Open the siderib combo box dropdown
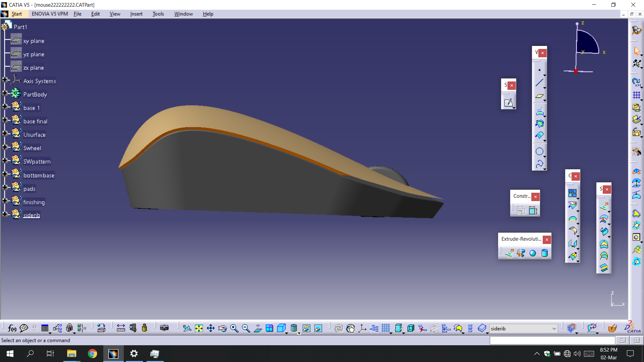Image resolution: width=644 pixels, height=362 pixels. click(554, 329)
